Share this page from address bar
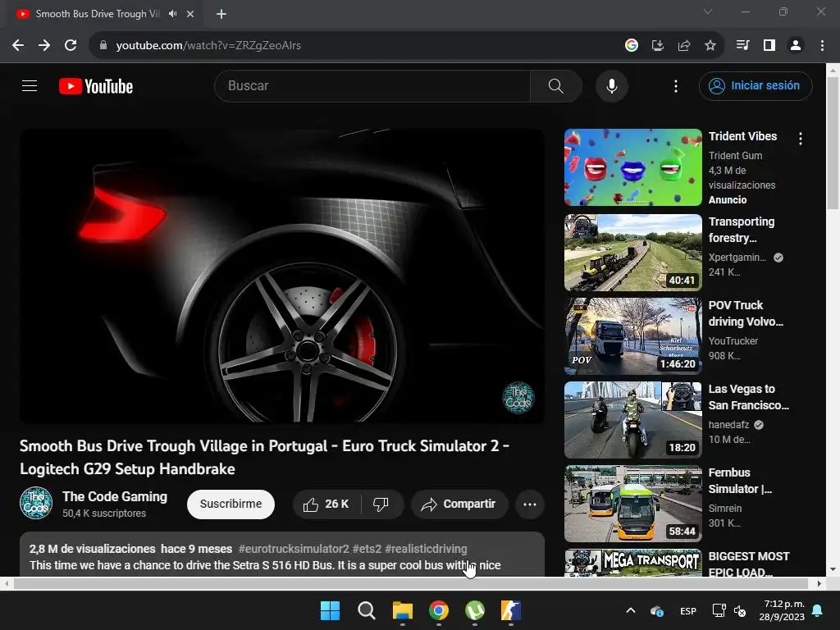Screen dimensions: 840x630 [683, 46]
